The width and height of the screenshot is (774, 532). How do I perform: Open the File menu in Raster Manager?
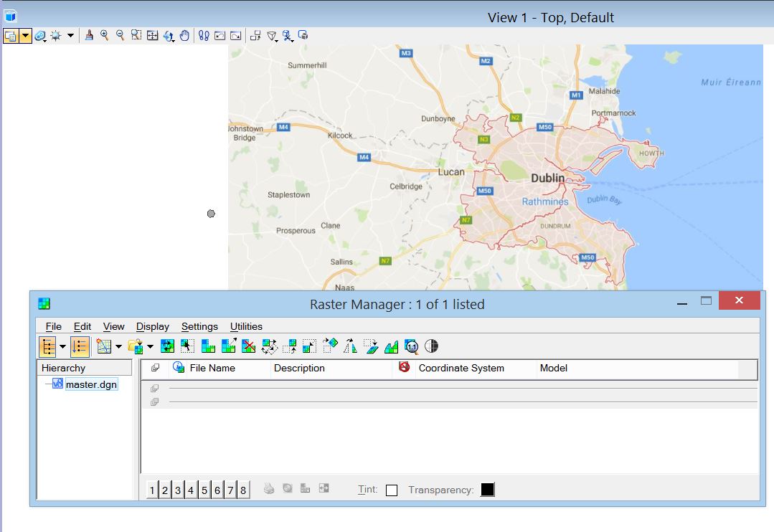pos(53,327)
